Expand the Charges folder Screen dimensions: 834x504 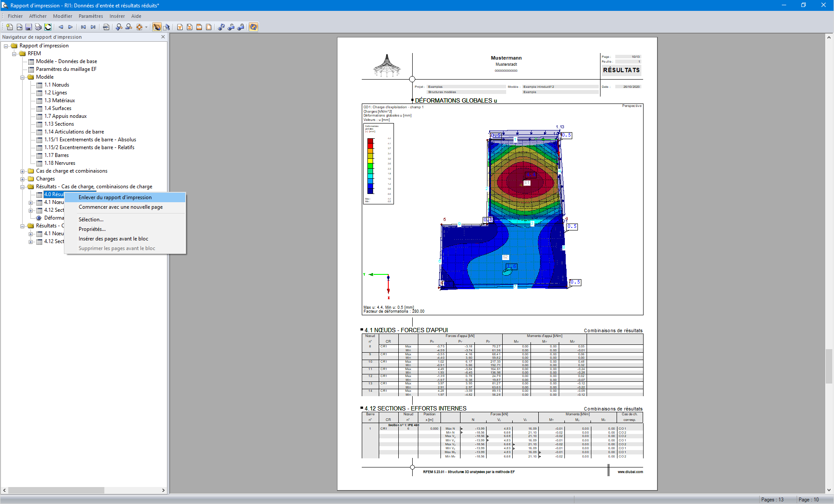click(23, 179)
